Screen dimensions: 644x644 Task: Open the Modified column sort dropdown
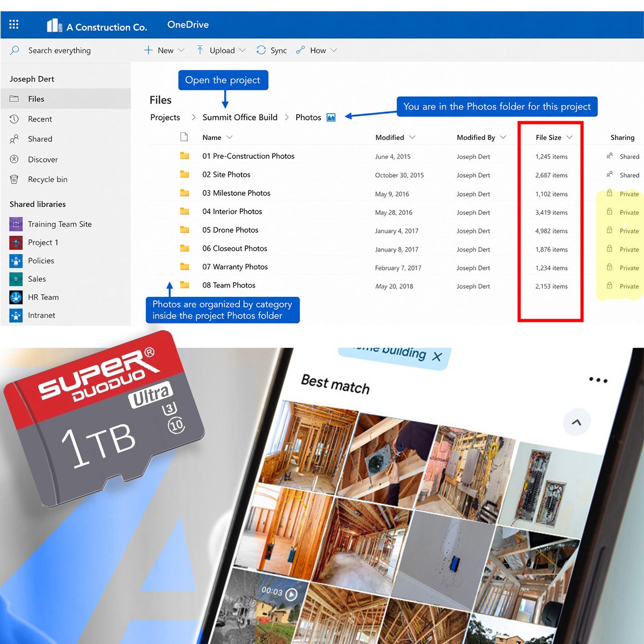pos(412,137)
